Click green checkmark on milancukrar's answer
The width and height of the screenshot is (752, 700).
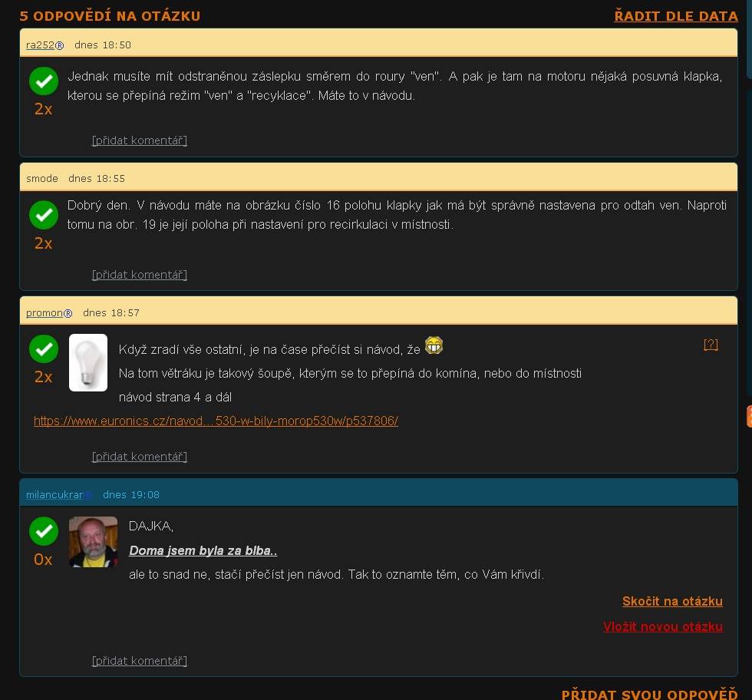(x=44, y=531)
